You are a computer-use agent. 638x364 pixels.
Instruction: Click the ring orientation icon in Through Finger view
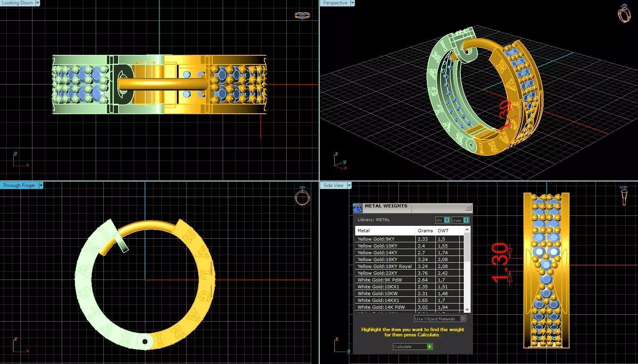[x=302, y=196]
